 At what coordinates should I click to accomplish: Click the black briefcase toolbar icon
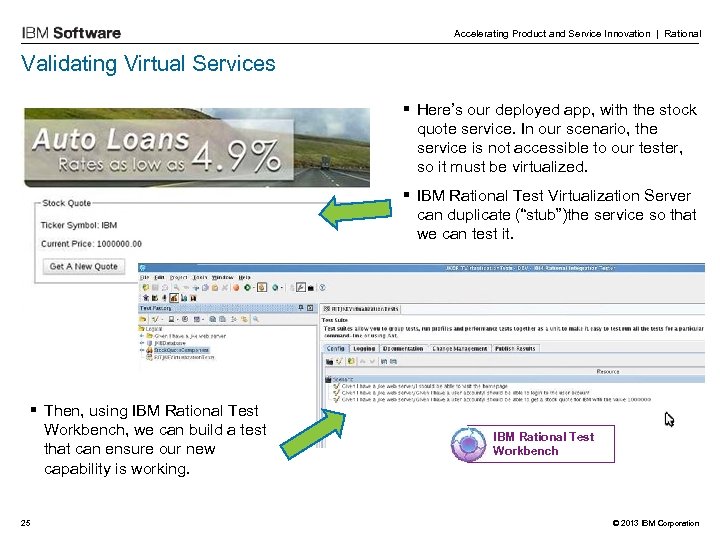click(x=311, y=288)
